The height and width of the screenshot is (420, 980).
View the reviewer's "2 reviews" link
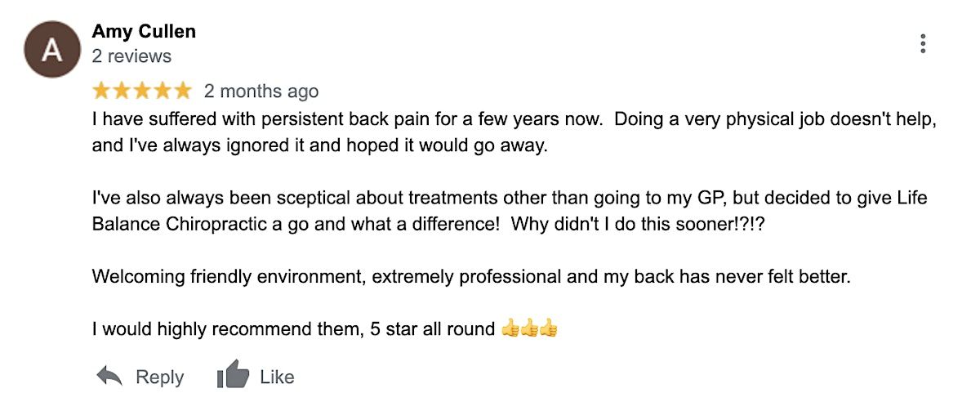coord(131,56)
